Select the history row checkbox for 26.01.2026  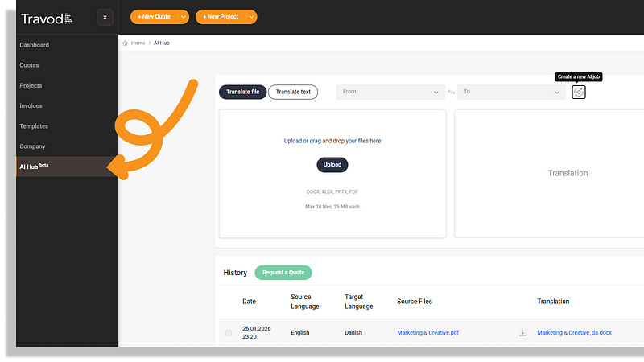click(x=229, y=333)
